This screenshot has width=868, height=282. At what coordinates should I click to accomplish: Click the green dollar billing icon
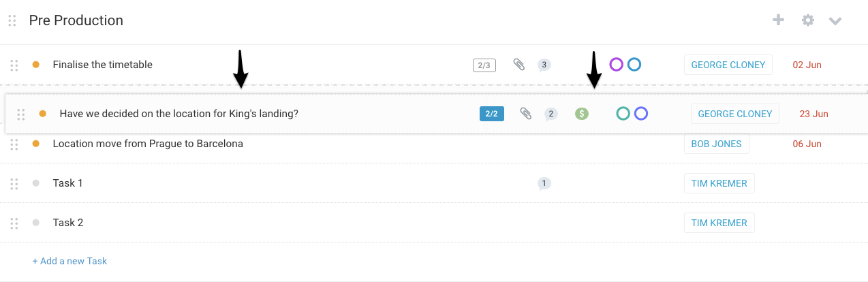click(x=581, y=114)
